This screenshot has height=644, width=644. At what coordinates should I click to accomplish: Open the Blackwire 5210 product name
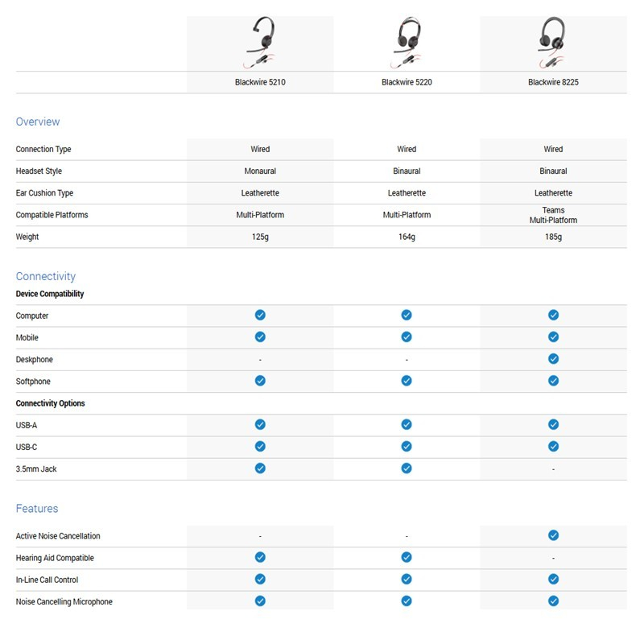click(x=260, y=82)
